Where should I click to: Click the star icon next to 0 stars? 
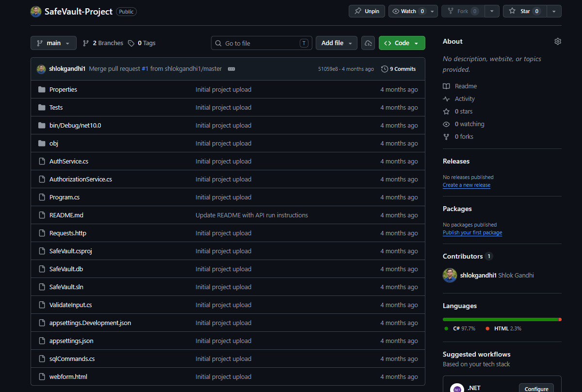[x=446, y=111]
